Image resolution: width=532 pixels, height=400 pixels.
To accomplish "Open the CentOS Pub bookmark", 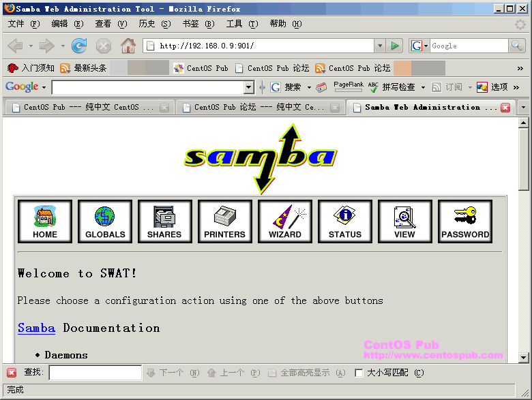I will point(201,68).
